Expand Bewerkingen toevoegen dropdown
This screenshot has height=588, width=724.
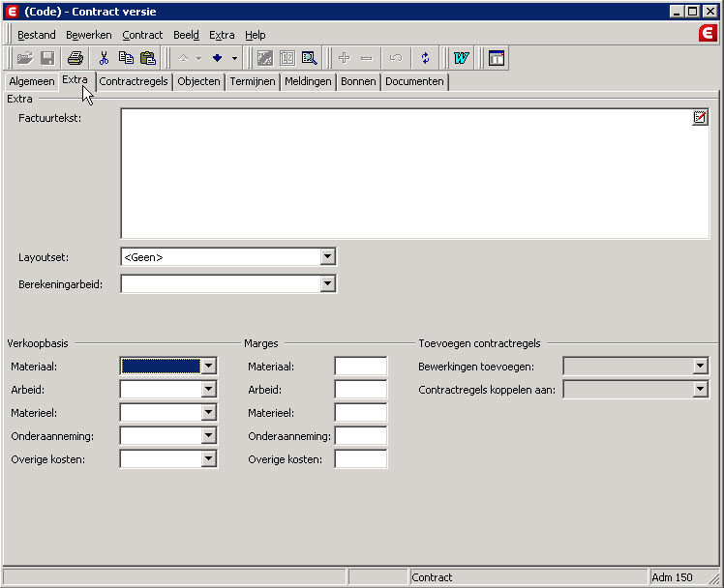pyautogui.click(x=700, y=367)
